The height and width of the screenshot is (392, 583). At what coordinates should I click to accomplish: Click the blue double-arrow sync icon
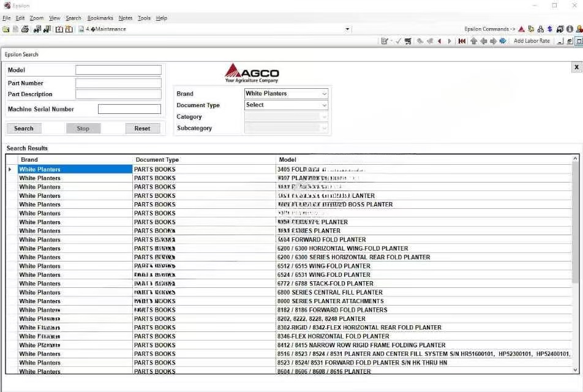503,41
